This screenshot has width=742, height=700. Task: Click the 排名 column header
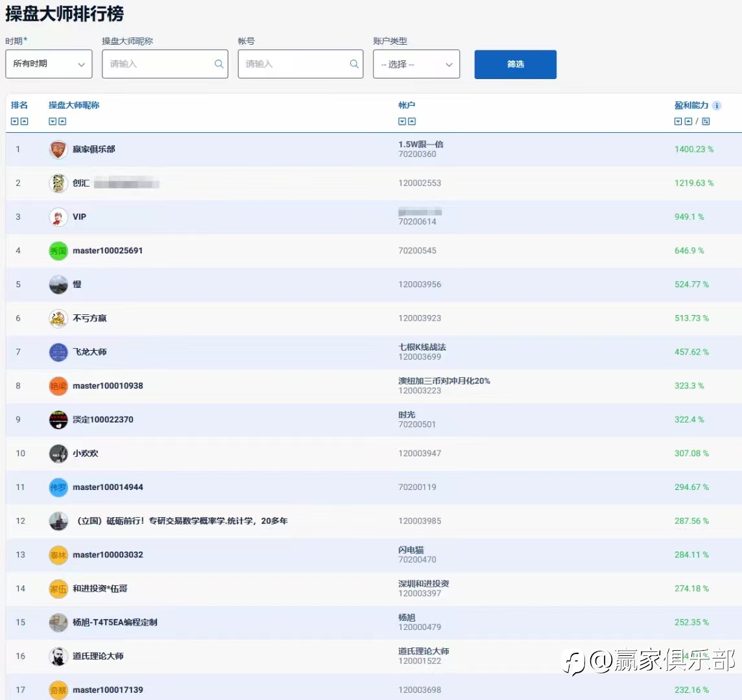[19, 106]
